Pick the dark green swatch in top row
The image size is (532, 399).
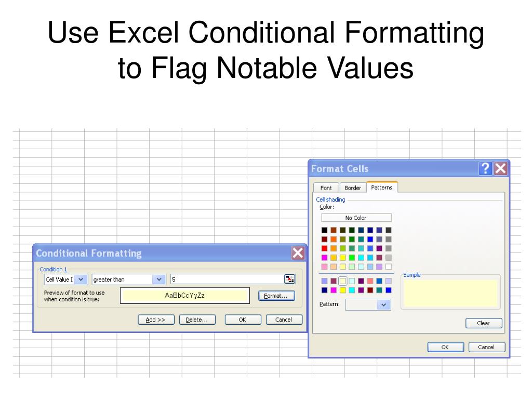(352, 230)
